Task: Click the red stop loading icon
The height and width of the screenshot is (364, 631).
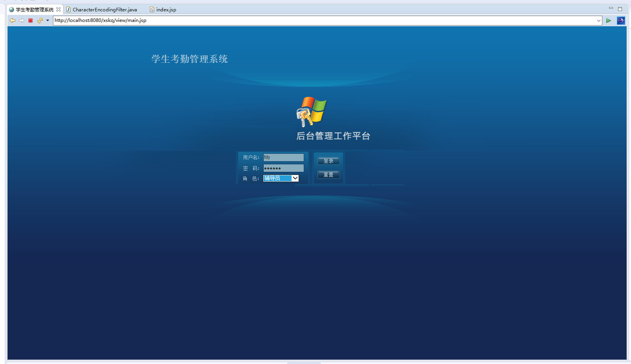Action: [31, 20]
